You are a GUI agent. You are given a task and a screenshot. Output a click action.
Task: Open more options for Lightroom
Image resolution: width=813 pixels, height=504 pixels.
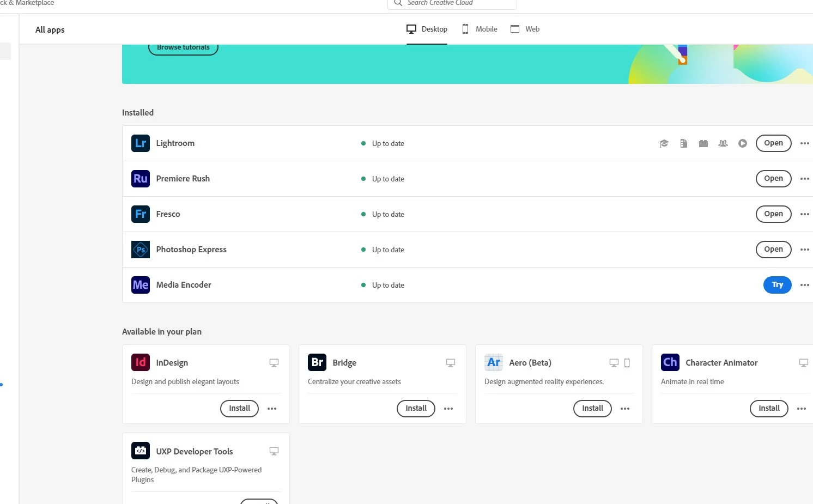(x=805, y=143)
